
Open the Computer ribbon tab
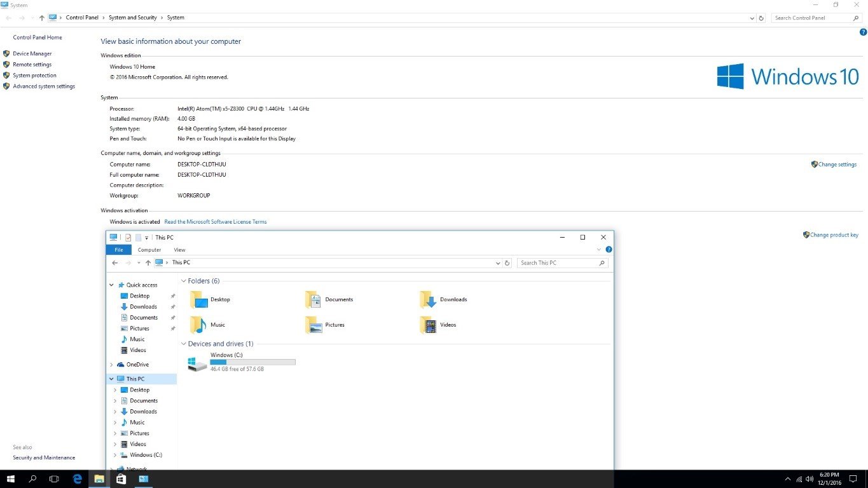pos(149,250)
